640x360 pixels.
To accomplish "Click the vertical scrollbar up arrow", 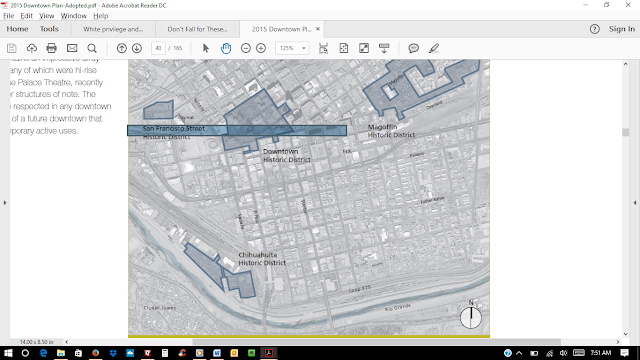I will (x=625, y=64).
